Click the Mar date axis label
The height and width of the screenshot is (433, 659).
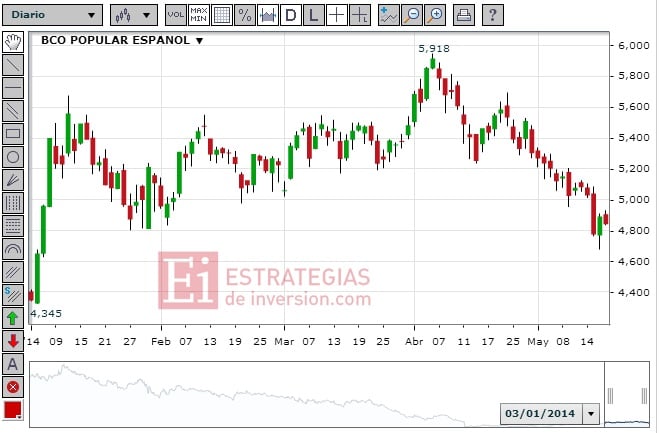pos(284,341)
